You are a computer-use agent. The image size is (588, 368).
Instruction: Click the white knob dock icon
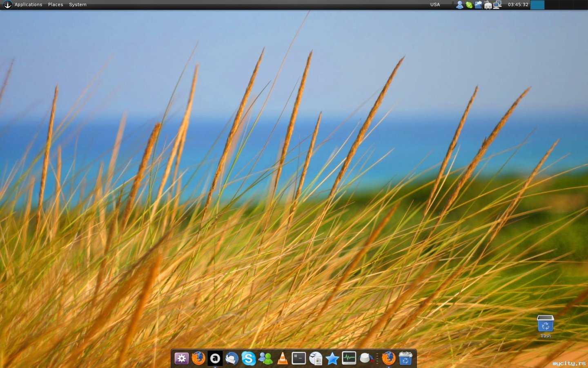tap(366, 359)
